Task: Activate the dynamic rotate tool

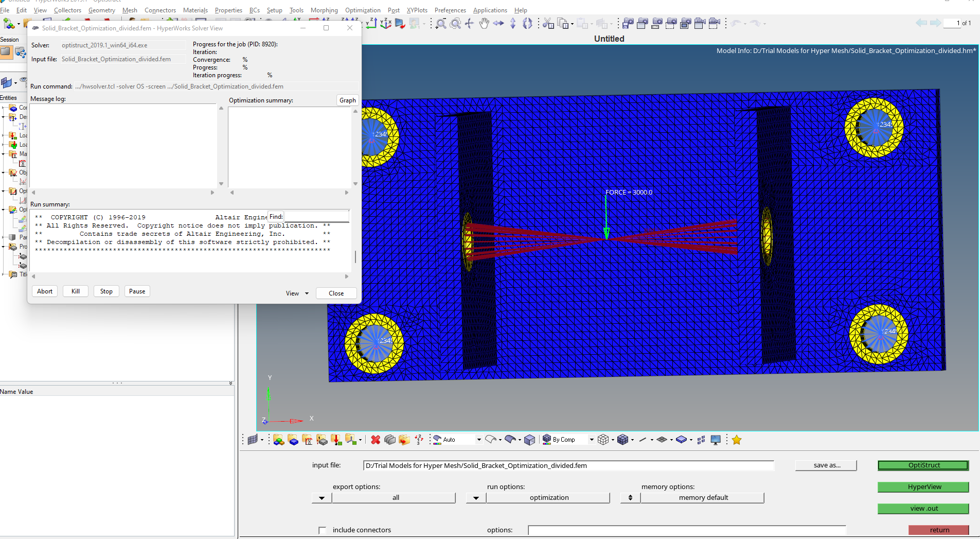Action: 528,23
